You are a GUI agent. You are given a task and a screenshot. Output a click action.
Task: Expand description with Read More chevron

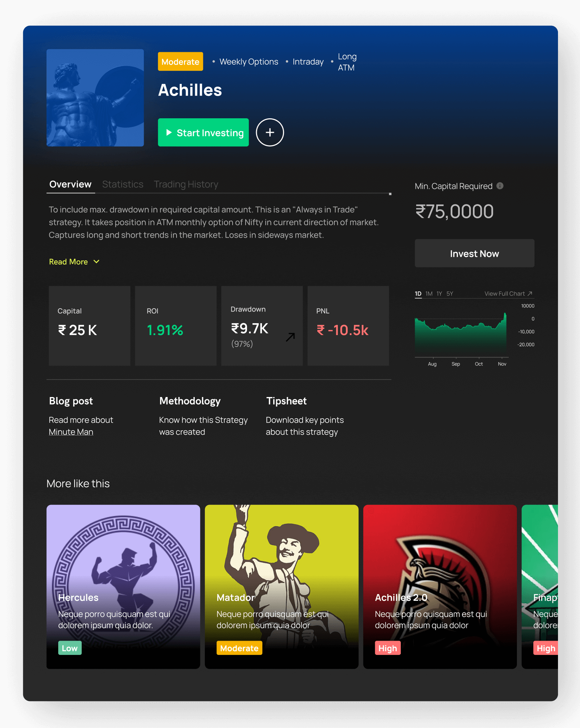click(x=96, y=262)
